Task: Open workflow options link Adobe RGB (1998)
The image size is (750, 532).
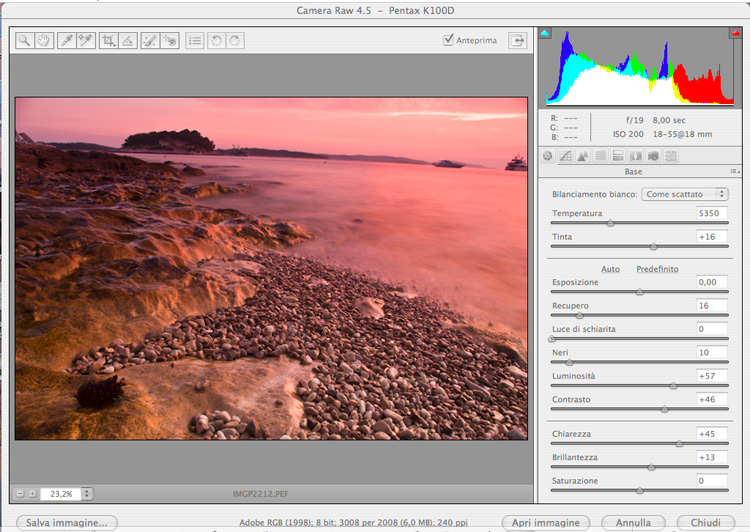Action: [353, 522]
